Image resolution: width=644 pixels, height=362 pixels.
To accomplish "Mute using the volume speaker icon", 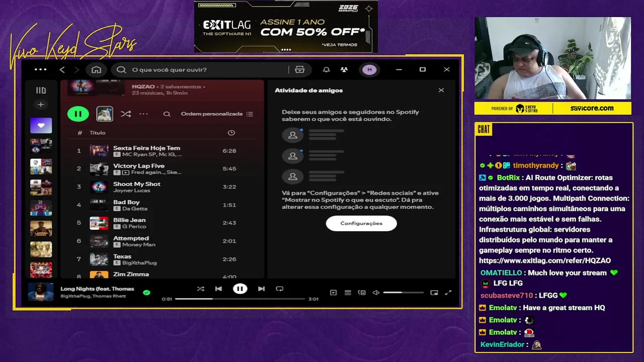I will click(376, 293).
